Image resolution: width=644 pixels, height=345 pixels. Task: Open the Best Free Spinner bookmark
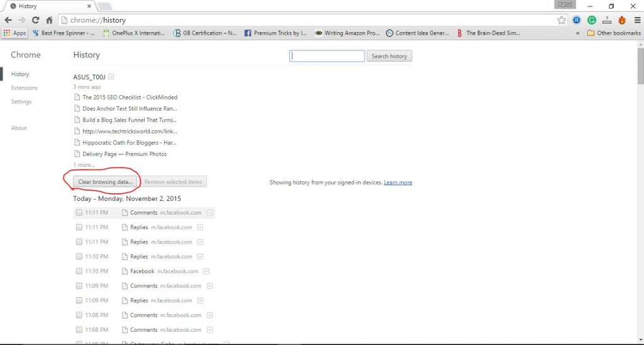click(x=64, y=33)
